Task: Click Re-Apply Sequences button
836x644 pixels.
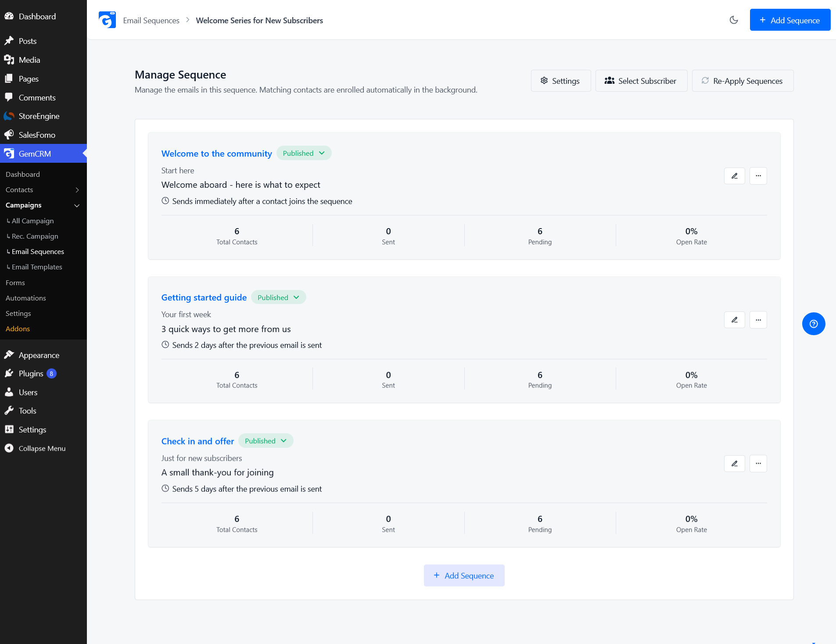Action: click(743, 81)
